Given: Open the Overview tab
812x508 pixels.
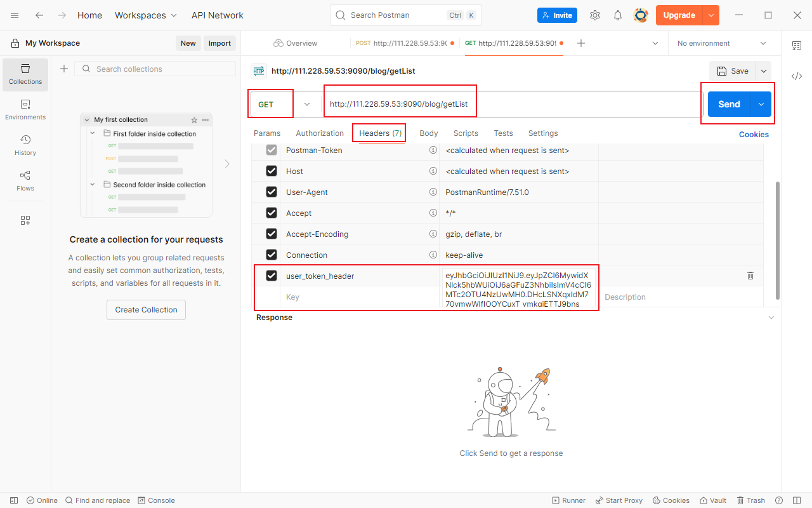Looking at the screenshot, I should 296,43.
